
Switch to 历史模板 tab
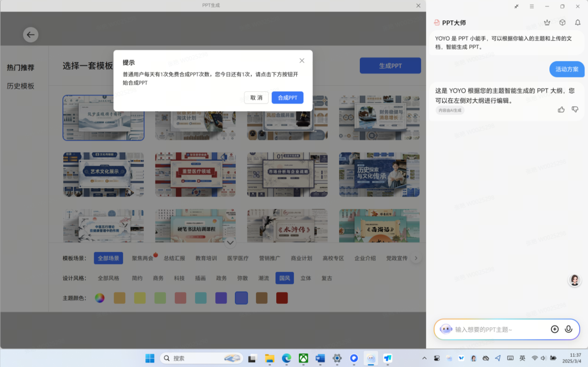21,86
